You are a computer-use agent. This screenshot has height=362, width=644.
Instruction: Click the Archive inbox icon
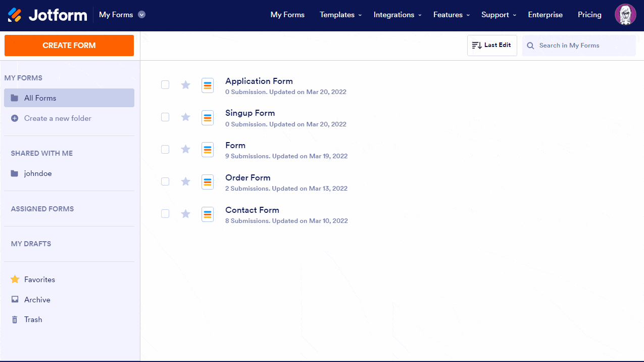click(15, 299)
